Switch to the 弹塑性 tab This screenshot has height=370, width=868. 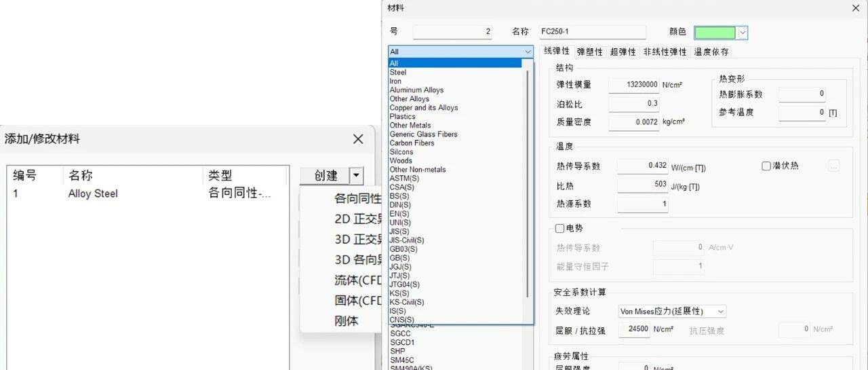589,52
